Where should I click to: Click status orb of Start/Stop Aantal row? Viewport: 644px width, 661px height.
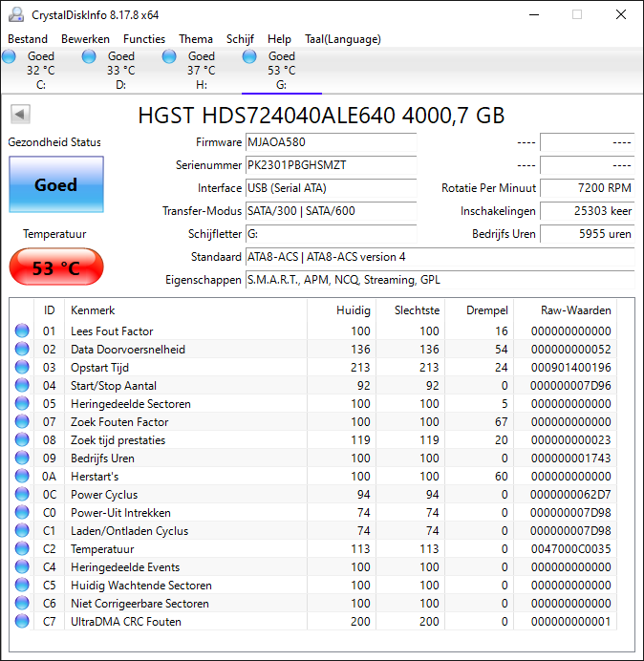point(22,385)
